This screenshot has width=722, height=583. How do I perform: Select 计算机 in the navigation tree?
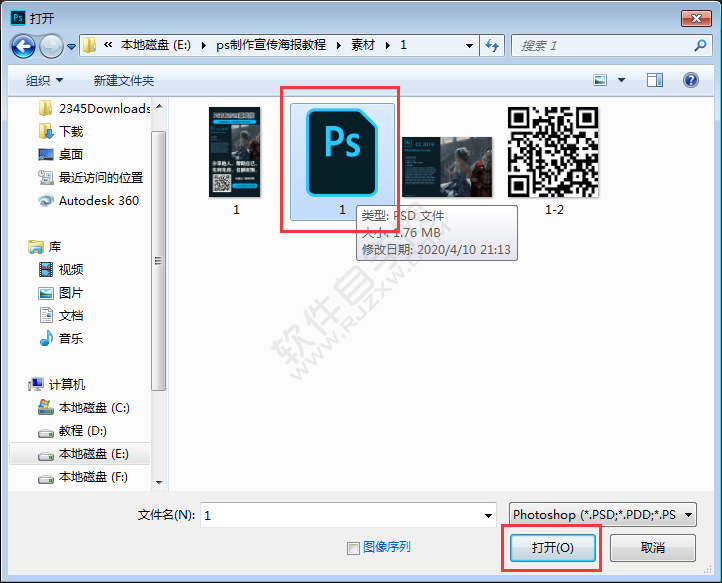pyautogui.click(x=57, y=384)
